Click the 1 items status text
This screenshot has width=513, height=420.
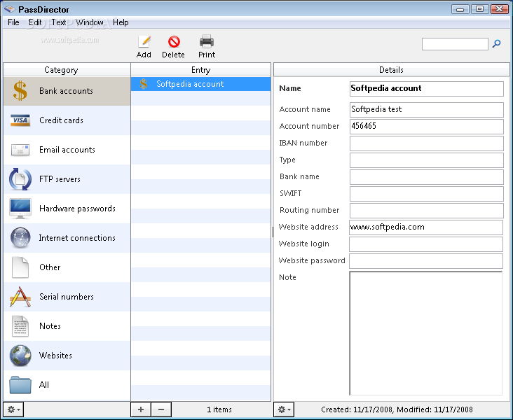pyautogui.click(x=219, y=409)
